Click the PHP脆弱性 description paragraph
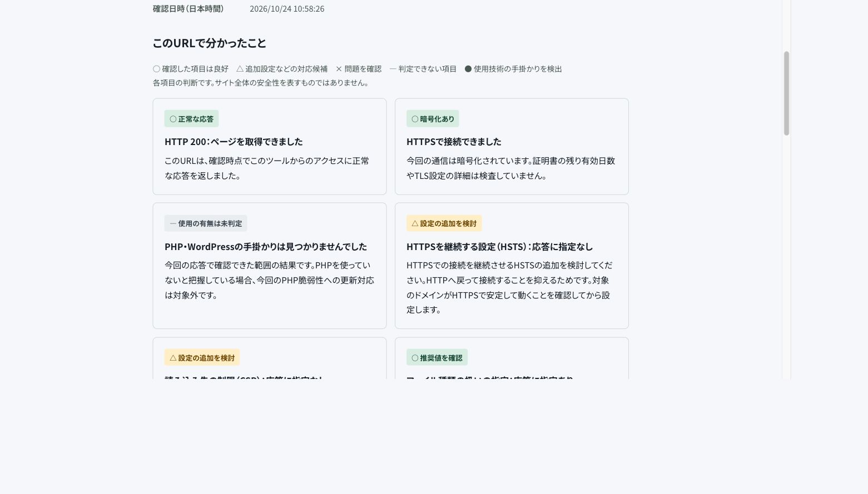The width and height of the screenshot is (868, 494). [269, 280]
